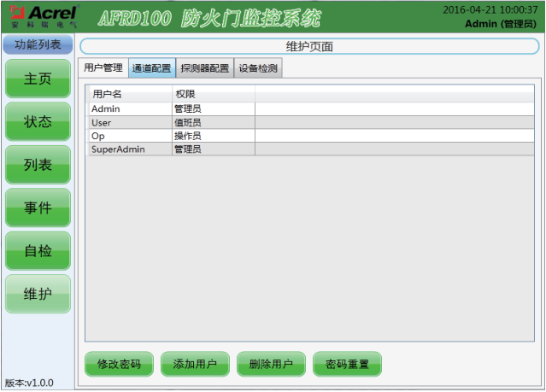Select the User row in table

point(128,122)
